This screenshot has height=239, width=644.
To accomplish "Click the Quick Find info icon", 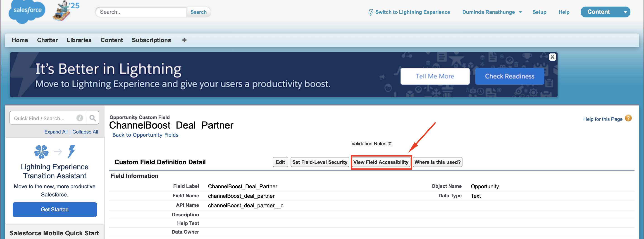I will click(x=80, y=118).
